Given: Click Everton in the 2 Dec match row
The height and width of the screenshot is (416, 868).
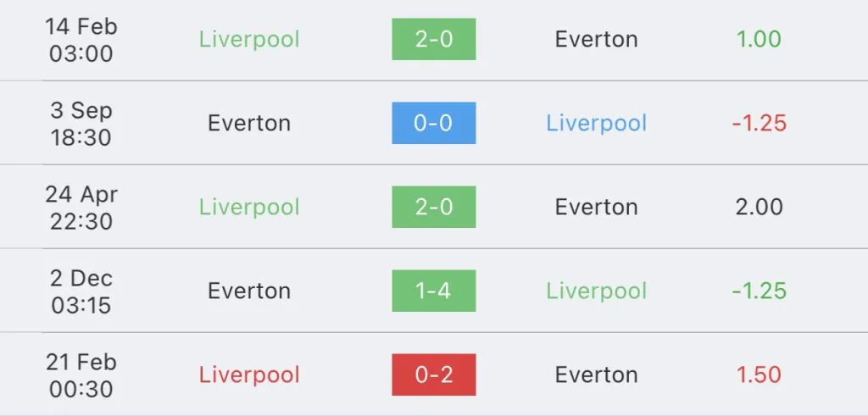Looking at the screenshot, I should (x=249, y=291).
